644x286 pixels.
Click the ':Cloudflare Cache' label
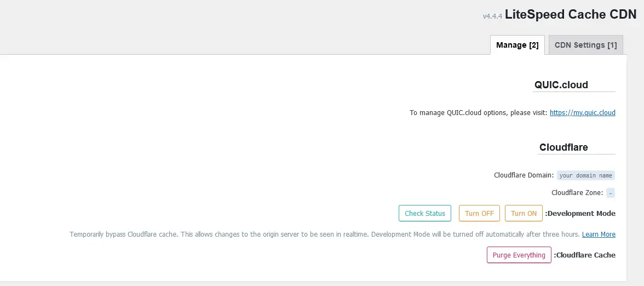[x=584, y=255]
